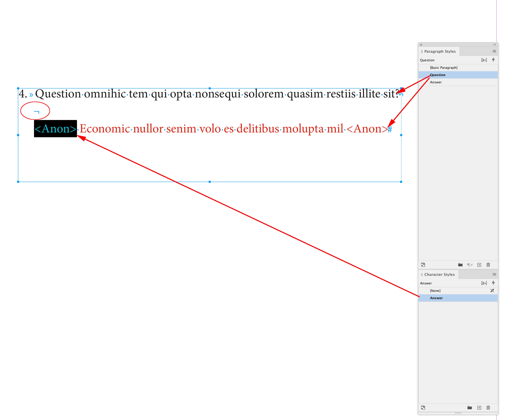Select [None] character style
508x420 pixels.
click(435, 291)
